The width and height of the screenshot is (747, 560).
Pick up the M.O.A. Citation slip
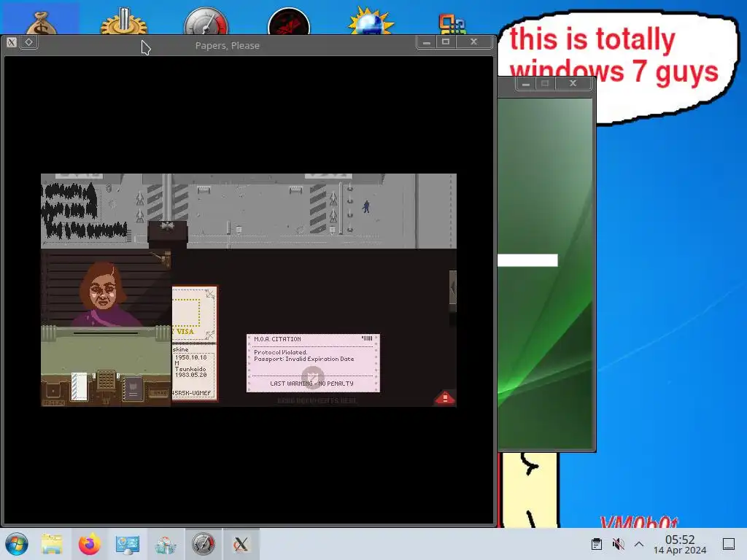[x=313, y=363]
